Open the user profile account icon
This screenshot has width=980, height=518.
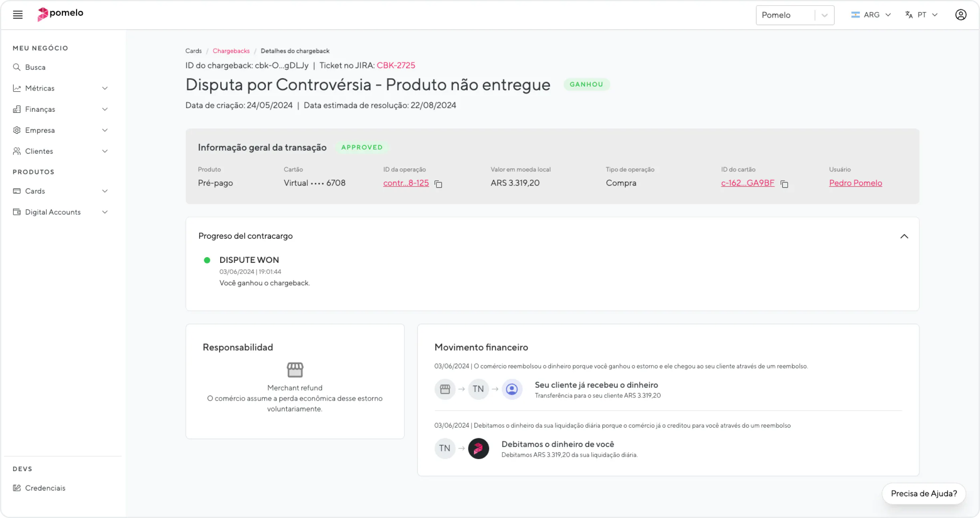960,15
